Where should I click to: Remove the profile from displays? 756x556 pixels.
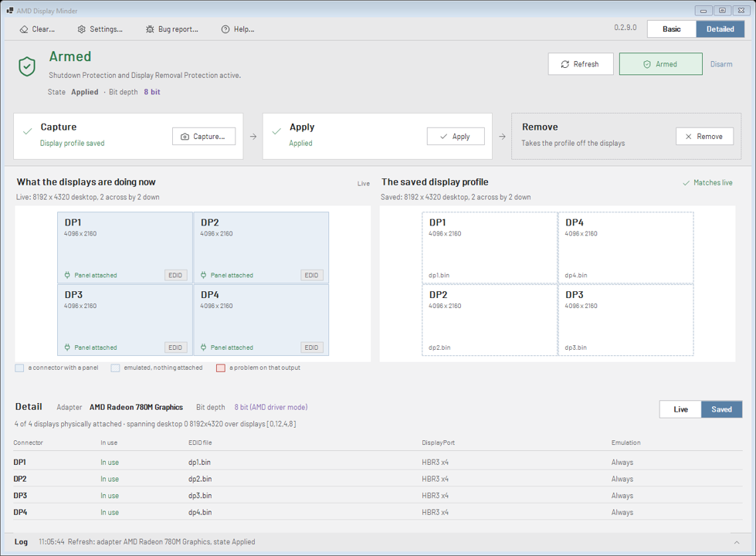tap(704, 137)
